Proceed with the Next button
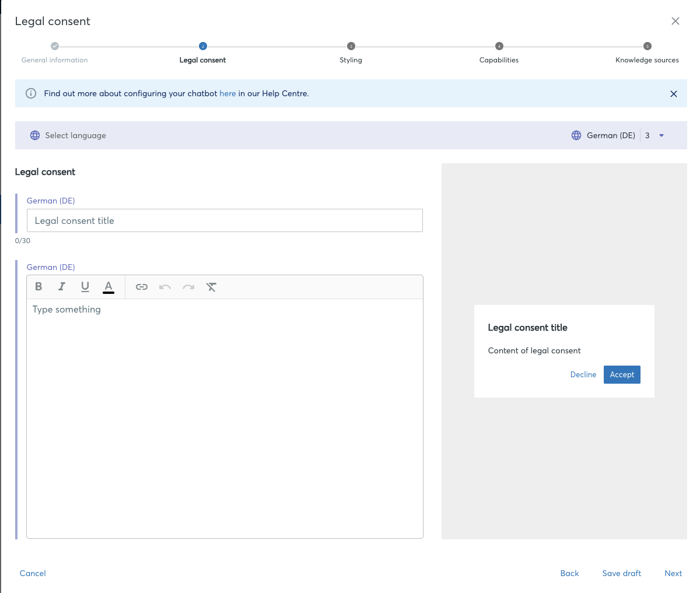The width and height of the screenshot is (700, 593). click(x=673, y=573)
